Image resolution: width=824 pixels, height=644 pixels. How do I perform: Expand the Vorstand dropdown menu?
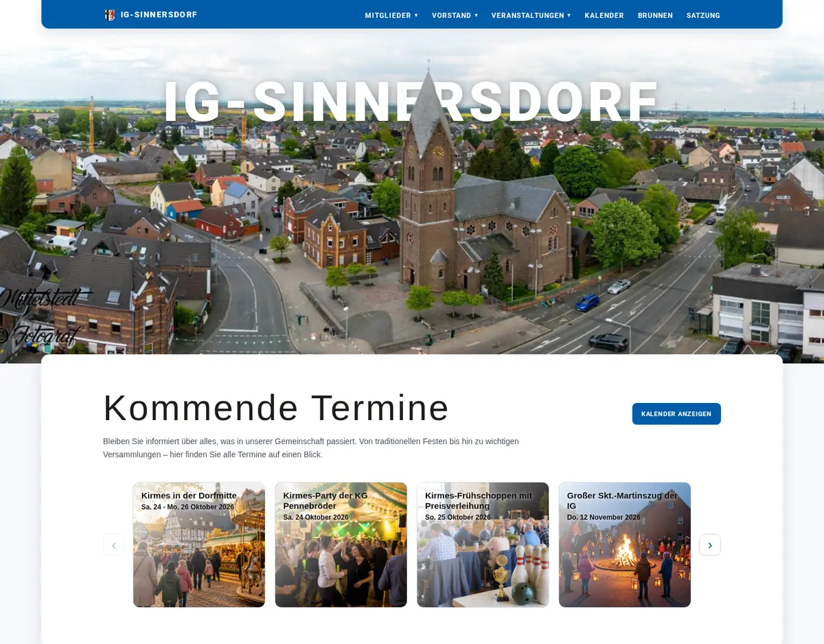(x=455, y=15)
